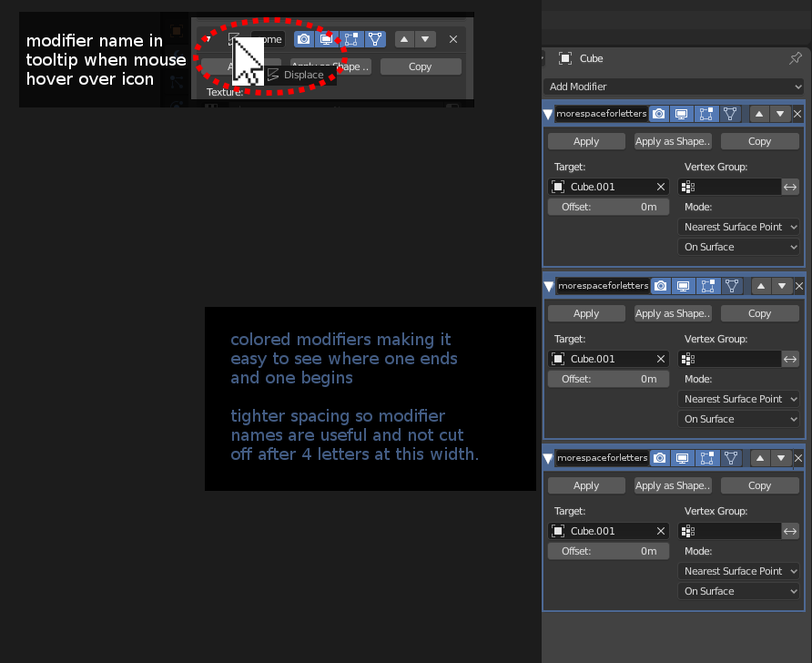Collapse the middle modifier panel
The image size is (812, 663).
(549, 286)
